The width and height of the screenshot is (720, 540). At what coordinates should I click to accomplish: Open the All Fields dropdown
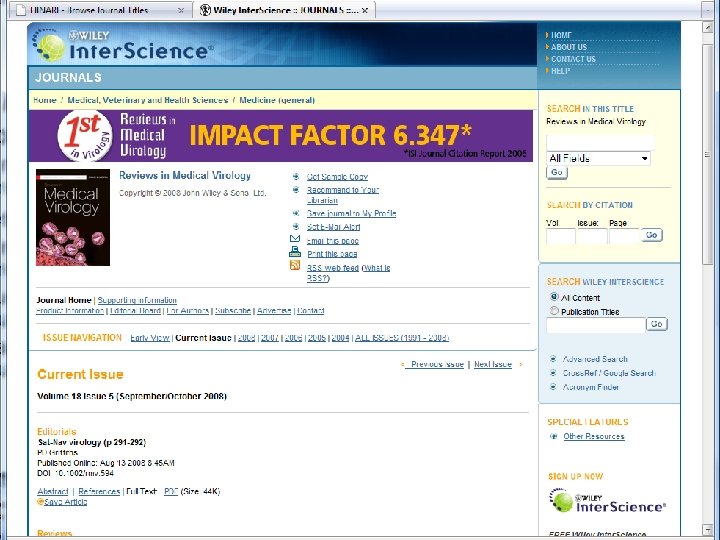[x=598, y=158]
